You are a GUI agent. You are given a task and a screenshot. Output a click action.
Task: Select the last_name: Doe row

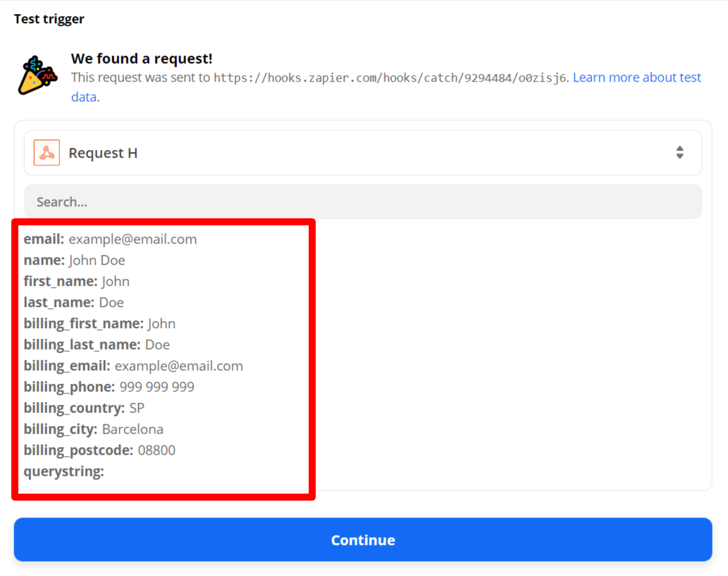(74, 302)
